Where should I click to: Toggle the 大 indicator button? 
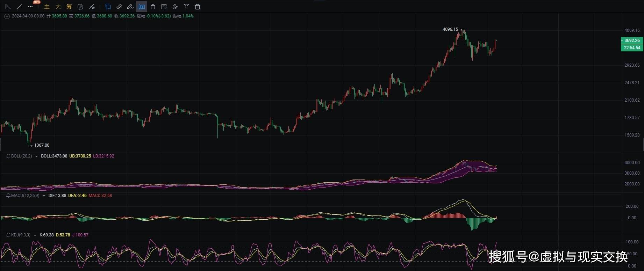[x=58, y=7]
